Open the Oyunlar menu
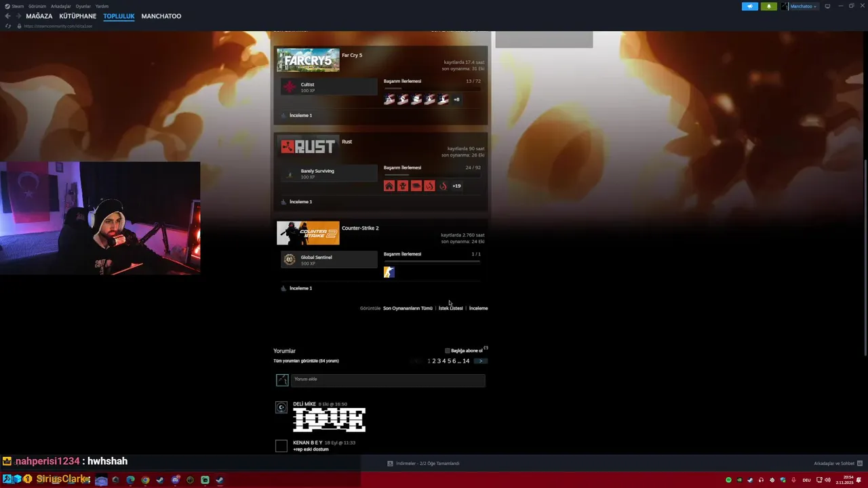The image size is (868, 488). (x=83, y=6)
